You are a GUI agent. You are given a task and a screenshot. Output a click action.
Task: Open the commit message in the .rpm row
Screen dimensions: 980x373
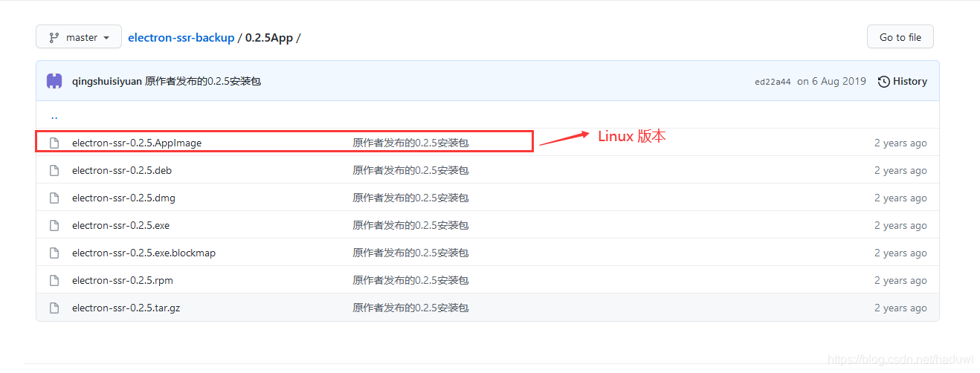[x=410, y=280]
